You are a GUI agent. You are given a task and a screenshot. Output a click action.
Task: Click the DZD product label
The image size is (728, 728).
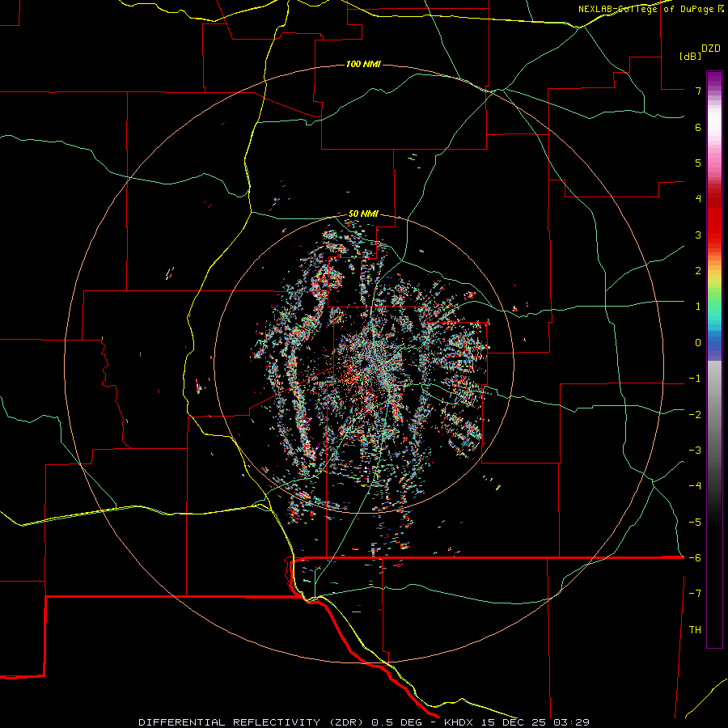(x=711, y=49)
